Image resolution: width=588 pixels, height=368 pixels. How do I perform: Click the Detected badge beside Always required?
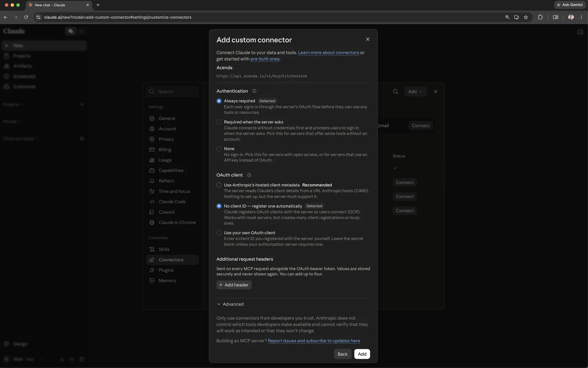(x=267, y=101)
